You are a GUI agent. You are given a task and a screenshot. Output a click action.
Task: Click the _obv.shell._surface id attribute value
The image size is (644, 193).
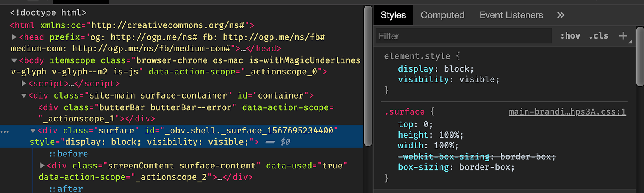(x=249, y=131)
